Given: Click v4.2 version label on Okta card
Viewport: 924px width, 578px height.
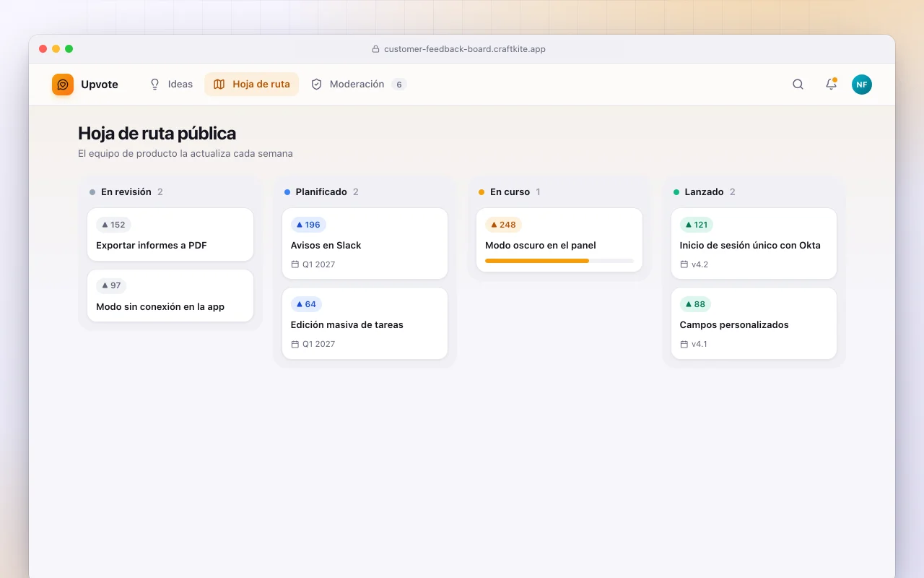Looking at the screenshot, I should pyautogui.click(x=694, y=264).
